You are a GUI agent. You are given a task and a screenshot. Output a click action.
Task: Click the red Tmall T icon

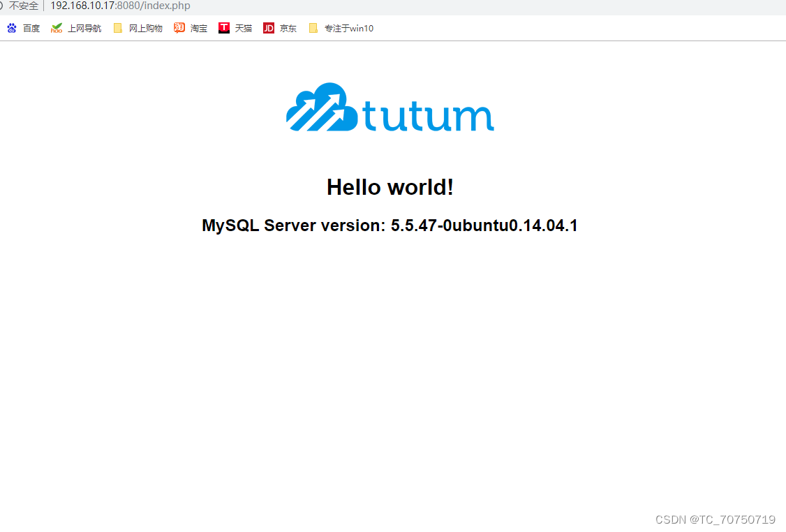pyautogui.click(x=223, y=28)
